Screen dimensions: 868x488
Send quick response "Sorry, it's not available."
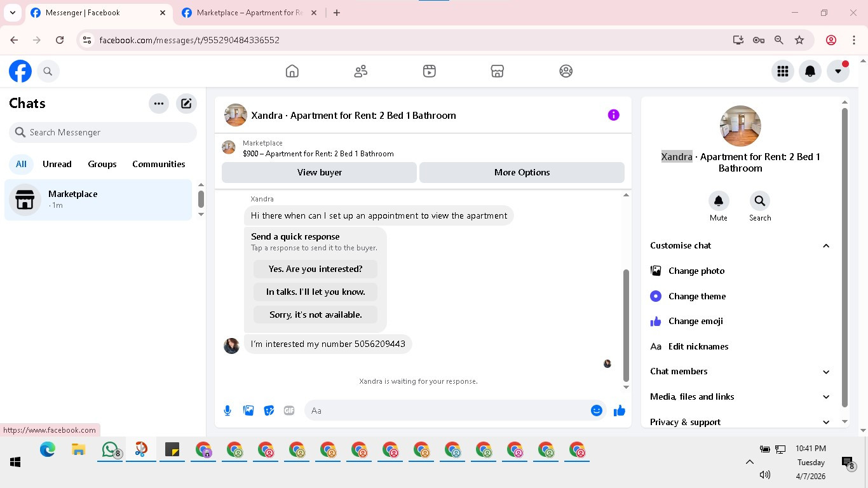click(x=315, y=315)
